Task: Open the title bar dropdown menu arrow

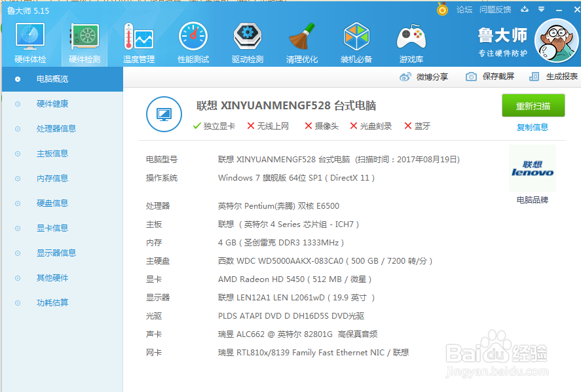Action: coord(541,9)
